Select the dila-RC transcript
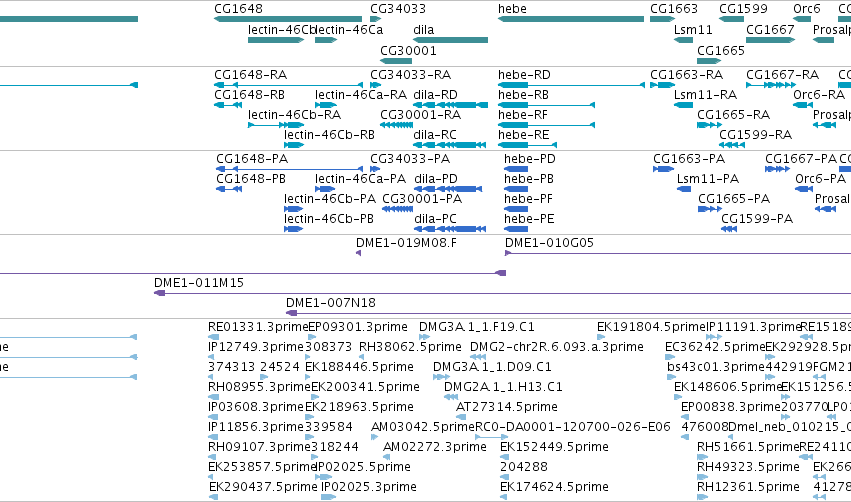Screen dimensions: 851x502 (x=449, y=145)
